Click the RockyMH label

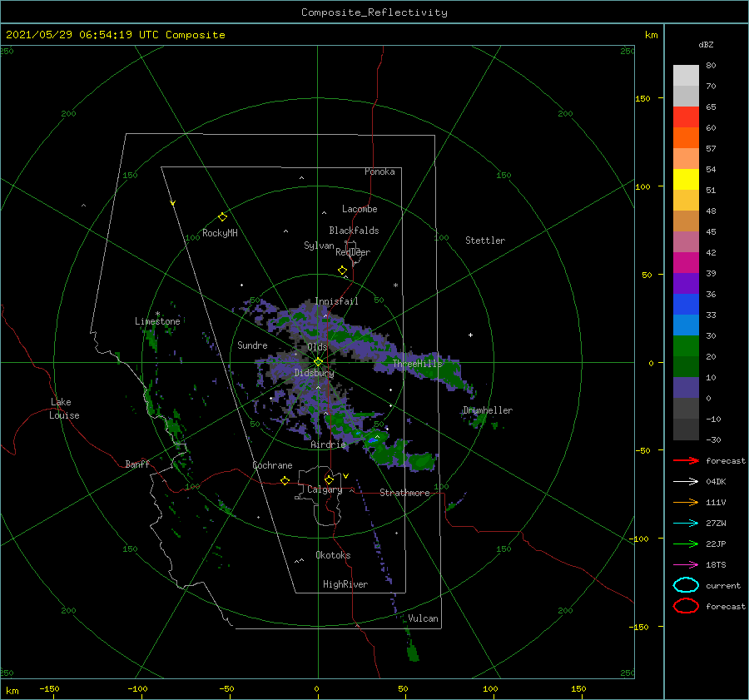point(220,233)
